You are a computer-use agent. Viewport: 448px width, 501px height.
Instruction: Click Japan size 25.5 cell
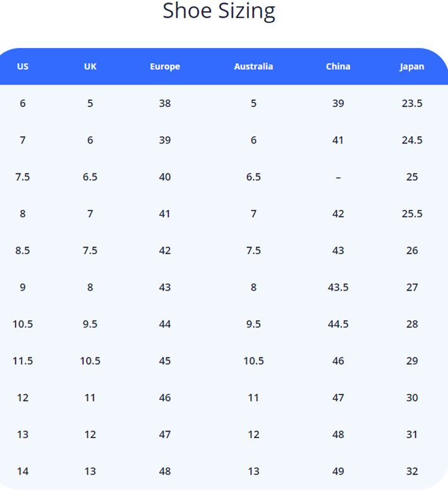412,214
